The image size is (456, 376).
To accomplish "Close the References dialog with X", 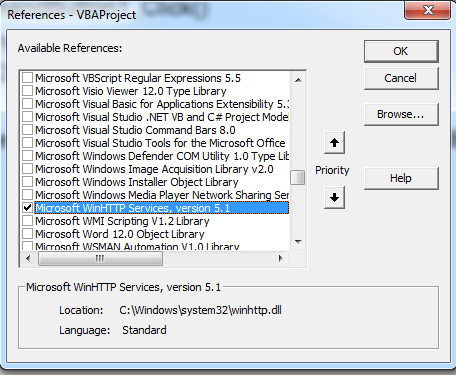I will click(x=428, y=10).
